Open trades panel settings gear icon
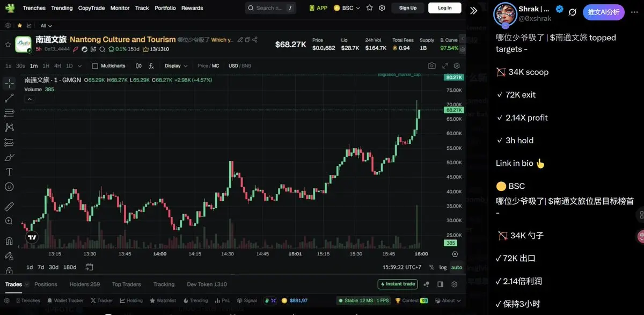 pos(455,284)
